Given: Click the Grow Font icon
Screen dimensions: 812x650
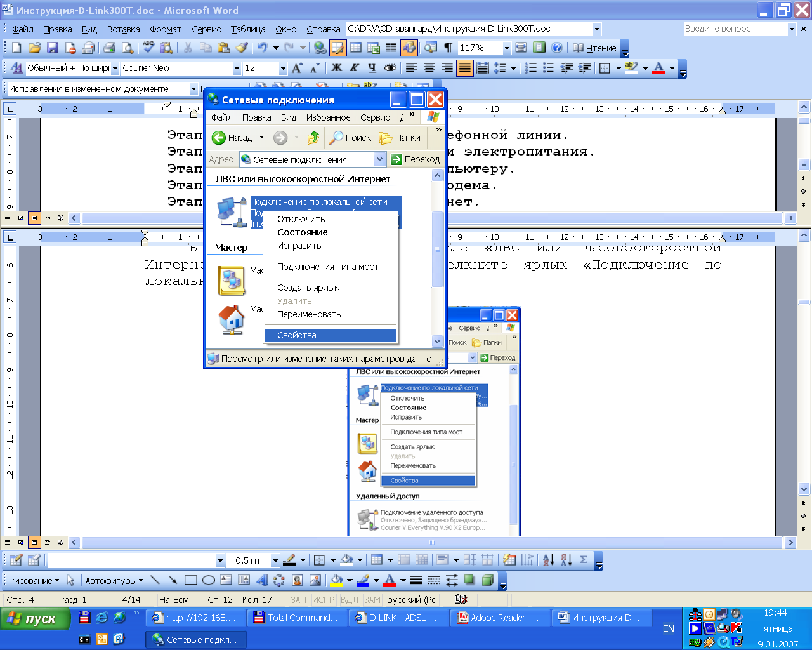Looking at the screenshot, I should coord(297,68).
